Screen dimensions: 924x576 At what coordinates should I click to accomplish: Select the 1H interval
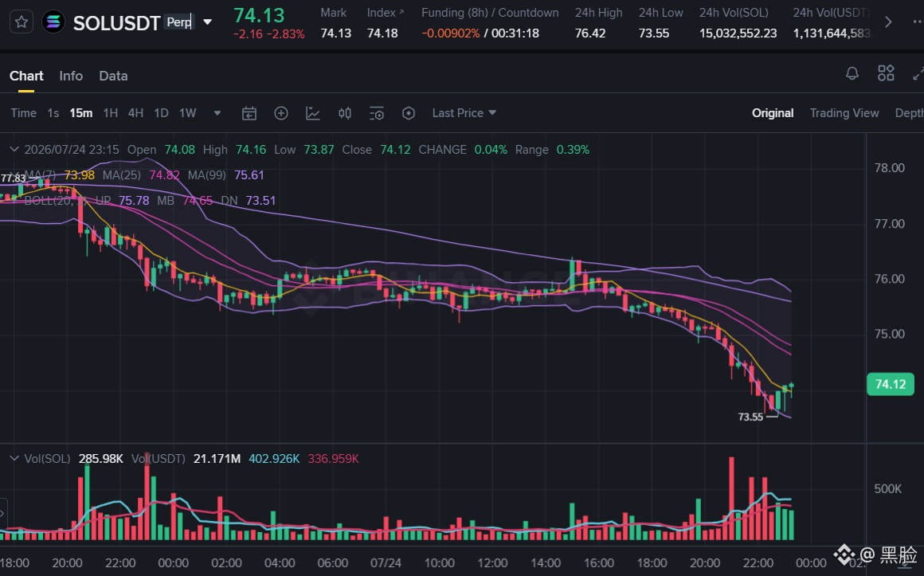[x=110, y=112]
